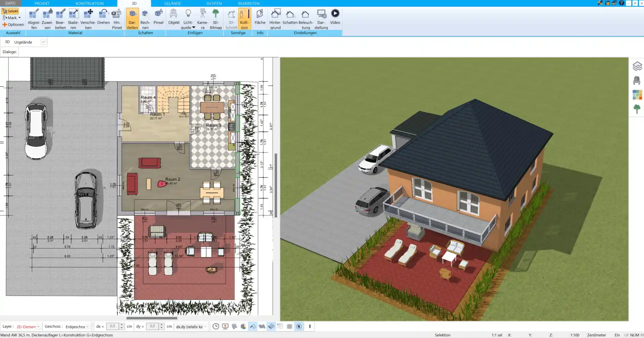The width and height of the screenshot is (644, 338).
Task: Insert a 3D-Bitmap tree
Action: tap(216, 19)
